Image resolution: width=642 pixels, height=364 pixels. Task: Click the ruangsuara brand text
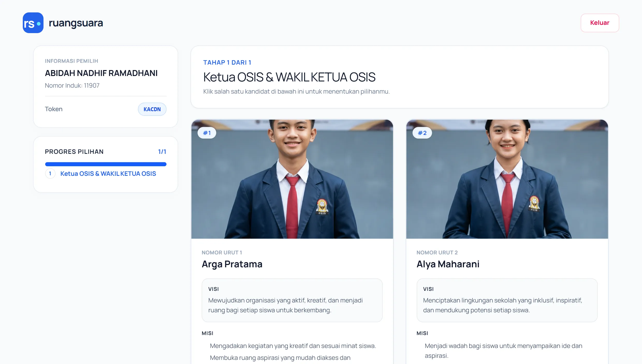point(76,23)
